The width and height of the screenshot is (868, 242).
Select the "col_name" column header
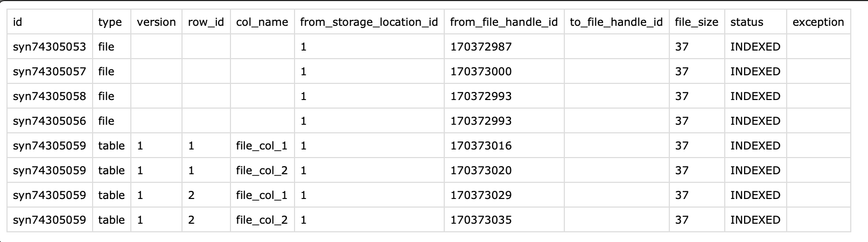tap(262, 22)
